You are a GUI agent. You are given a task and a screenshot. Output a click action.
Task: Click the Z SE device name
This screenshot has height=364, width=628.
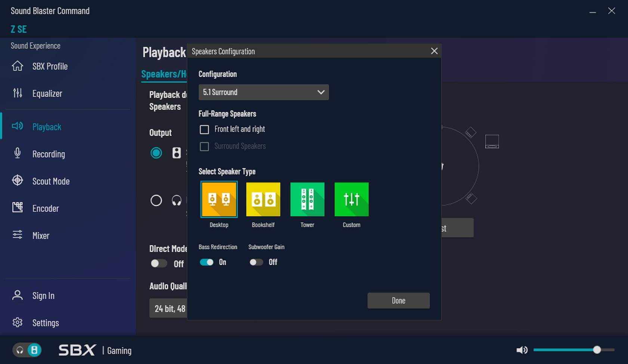point(19,29)
